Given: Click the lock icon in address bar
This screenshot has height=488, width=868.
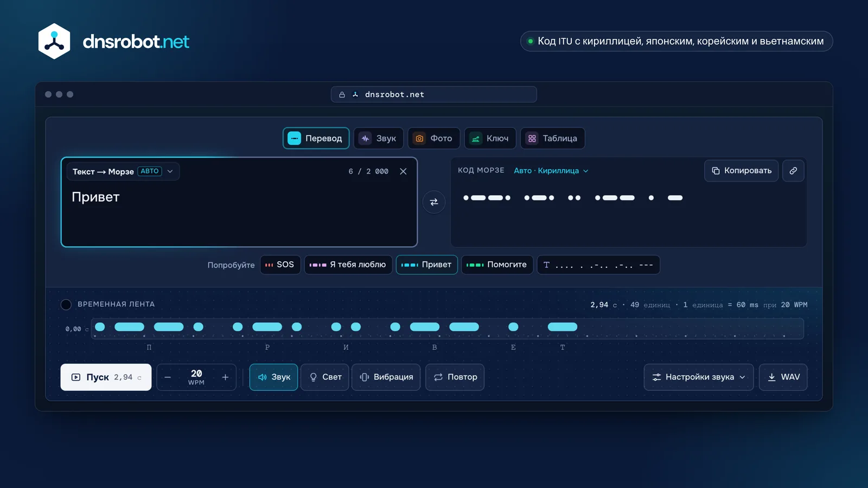Looking at the screenshot, I should [342, 94].
